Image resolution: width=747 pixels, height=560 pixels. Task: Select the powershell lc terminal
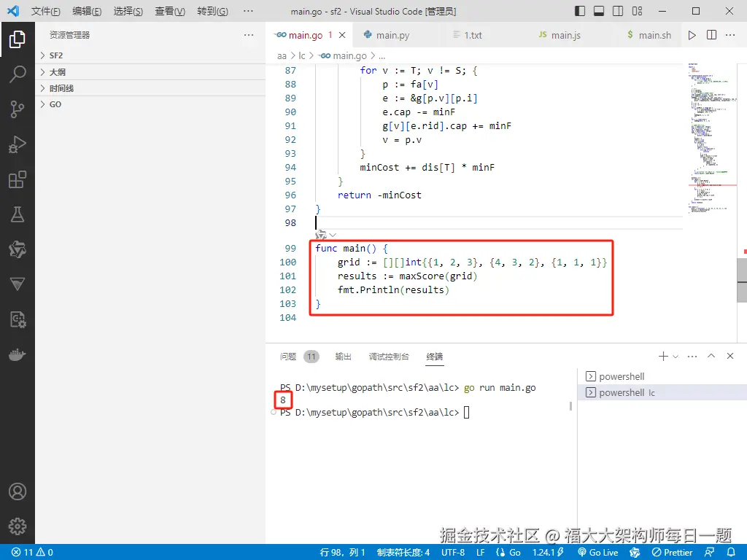point(662,392)
